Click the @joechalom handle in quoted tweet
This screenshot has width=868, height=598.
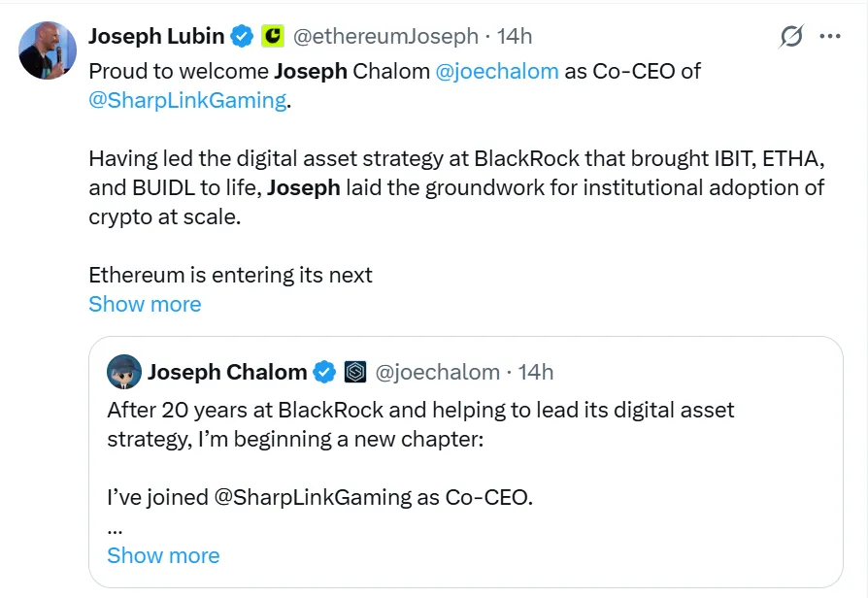pyautogui.click(x=437, y=372)
